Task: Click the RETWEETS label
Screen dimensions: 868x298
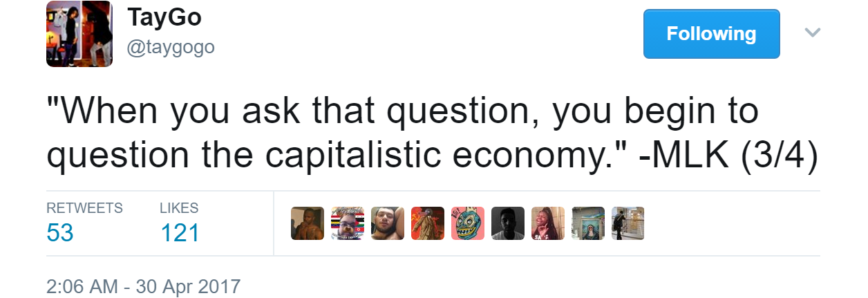Action: [84, 208]
